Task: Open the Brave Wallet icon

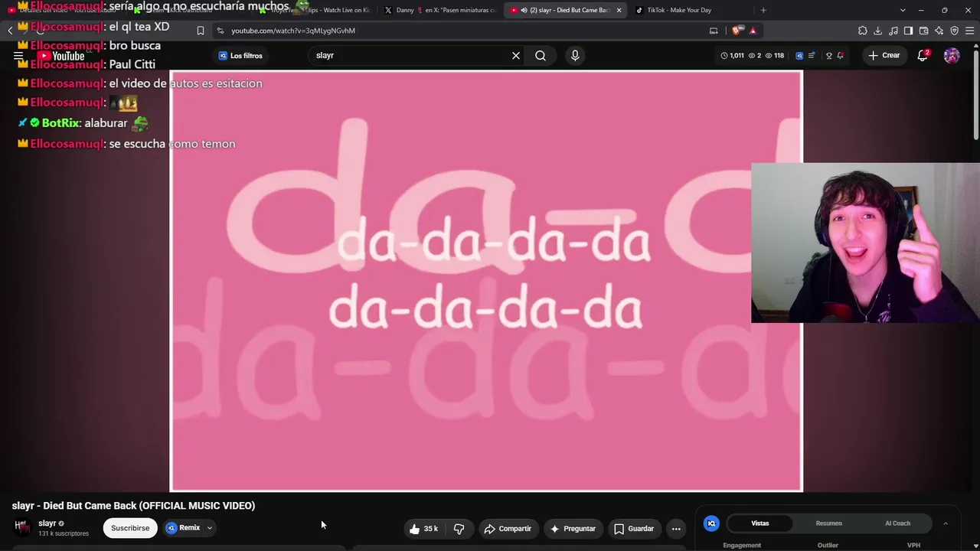Action: [x=924, y=31]
